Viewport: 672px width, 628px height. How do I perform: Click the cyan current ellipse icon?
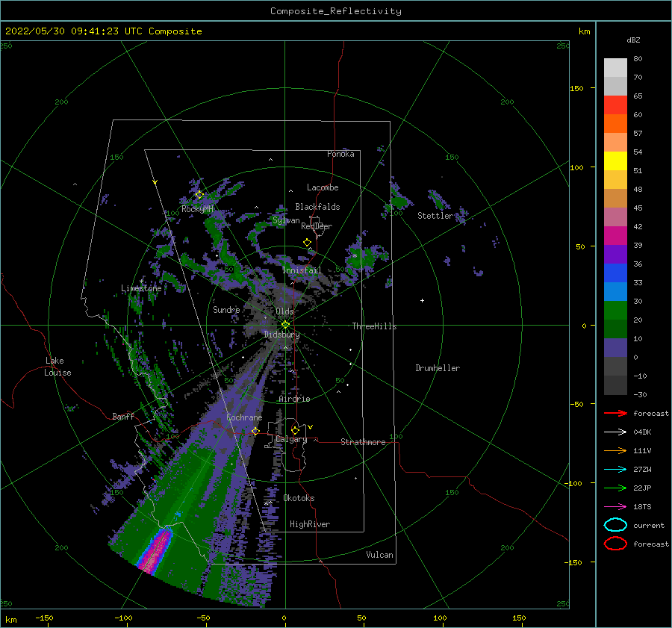pyautogui.click(x=615, y=525)
